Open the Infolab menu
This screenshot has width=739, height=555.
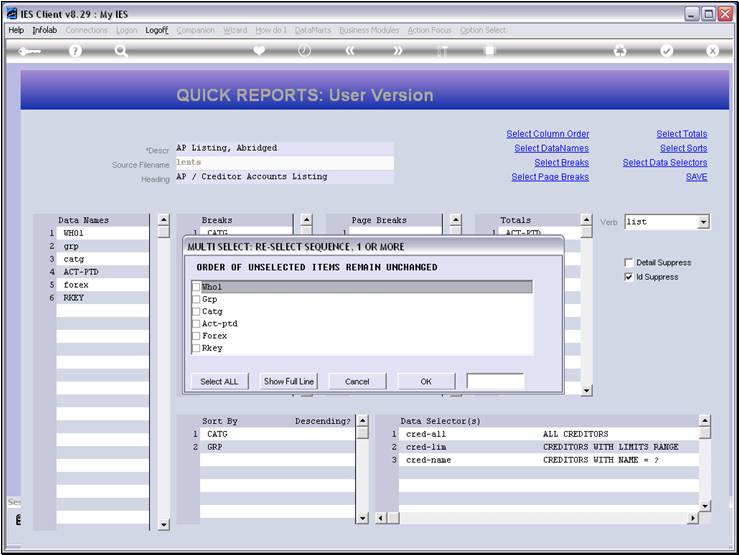pos(44,30)
